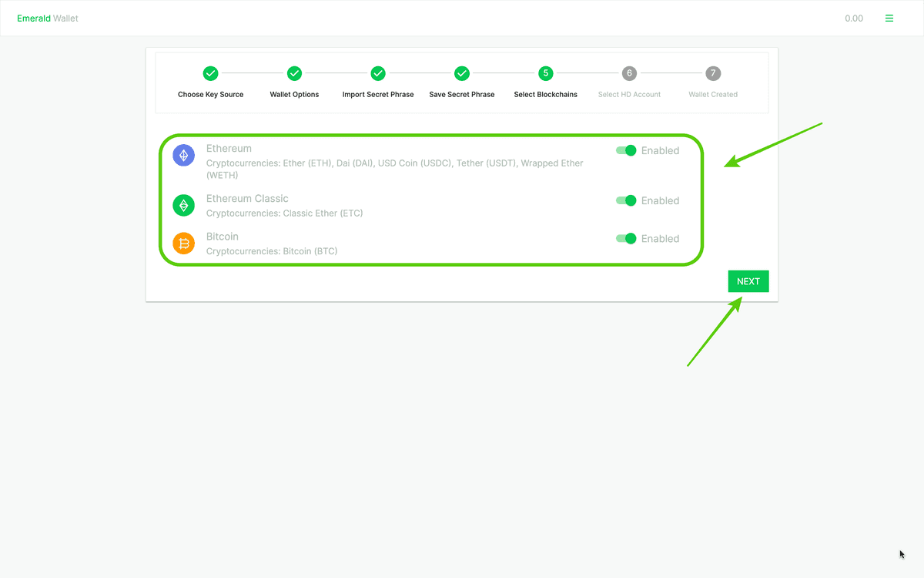Image resolution: width=924 pixels, height=578 pixels.
Task: Click the Emerald Wallet logo
Action: click(x=47, y=18)
